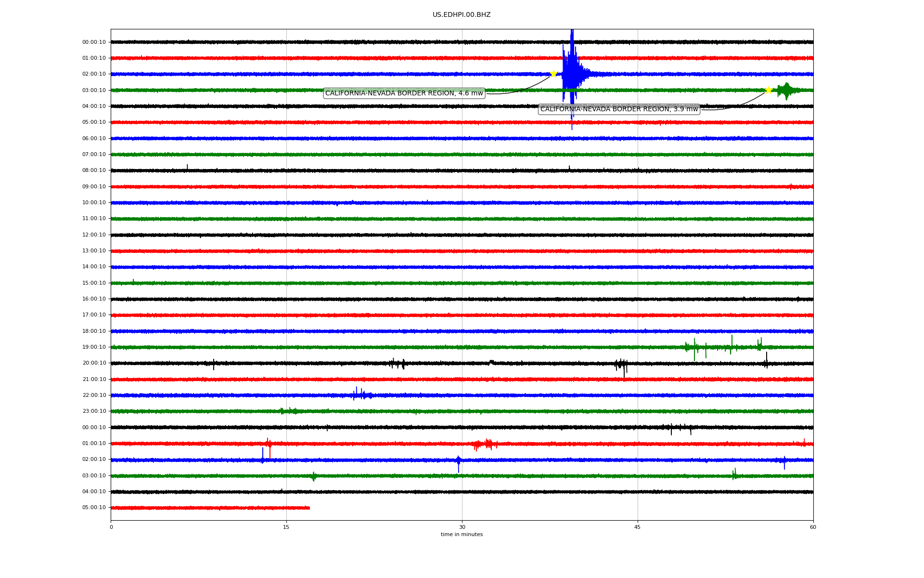This screenshot has height=578, width=924.
Task: Click the 20:00:10 time label
Action: pos(94,363)
